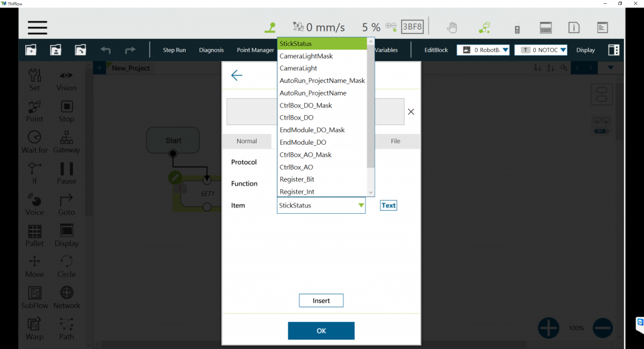644x349 pixels.
Task: Switch to the File tab
Action: point(396,141)
